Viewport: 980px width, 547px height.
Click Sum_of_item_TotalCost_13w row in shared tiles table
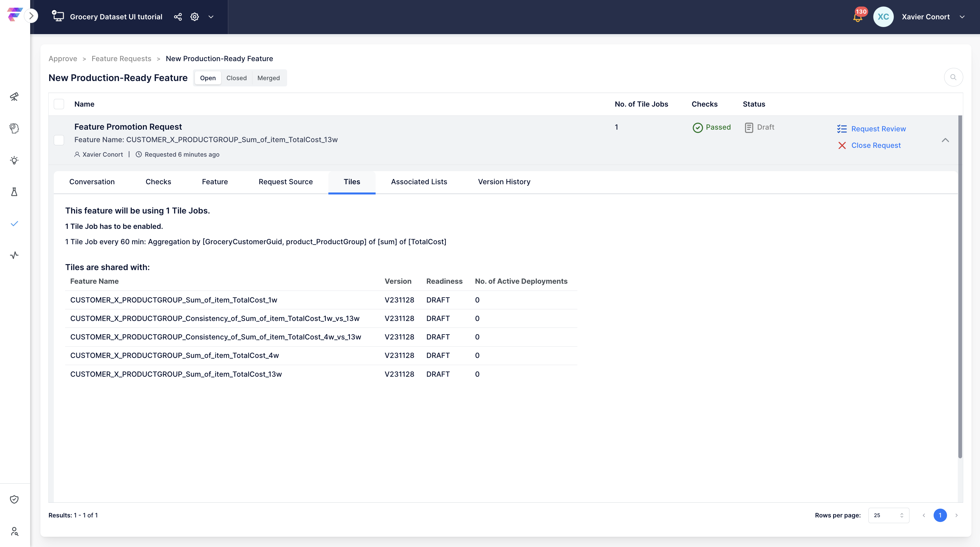click(x=321, y=374)
